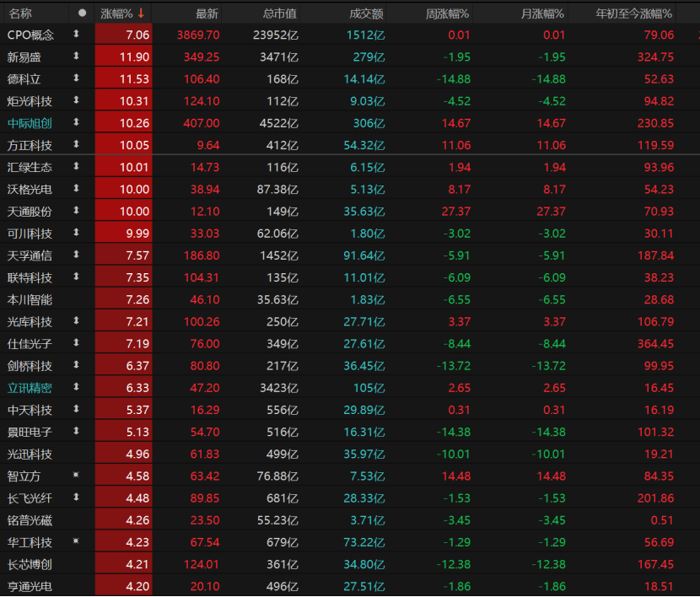700x597 pixels.
Task: Sort list by 总市值 column header
Action: click(279, 13)
